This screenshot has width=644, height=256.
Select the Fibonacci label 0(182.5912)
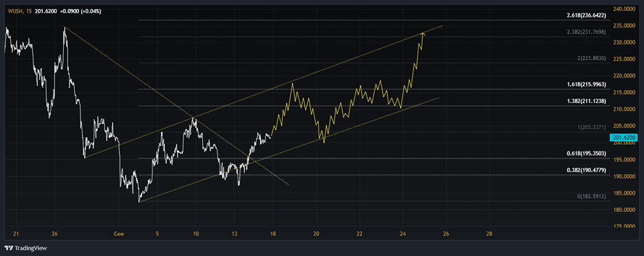click(592, 196)
